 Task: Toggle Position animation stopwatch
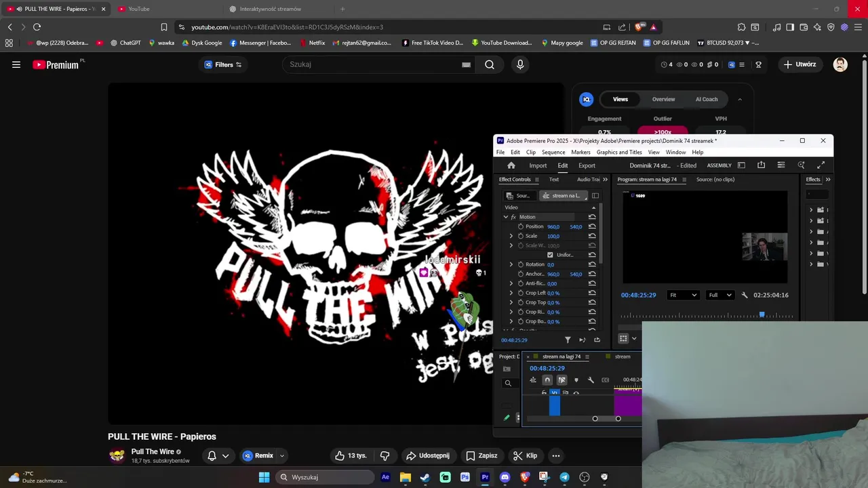click(521, 226)
